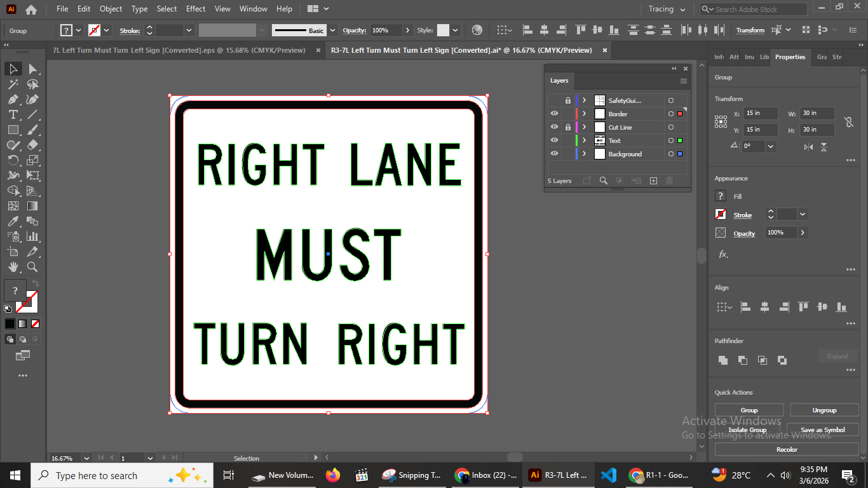Click the Style swatch in control bar
868x488 pixels.
pyautogui.click(x=443, y=30)
